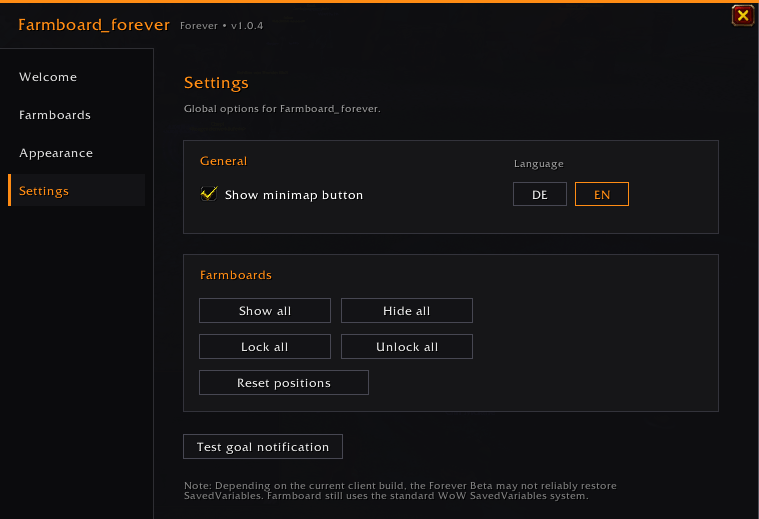Select the EN language button

tap(602, 194)
